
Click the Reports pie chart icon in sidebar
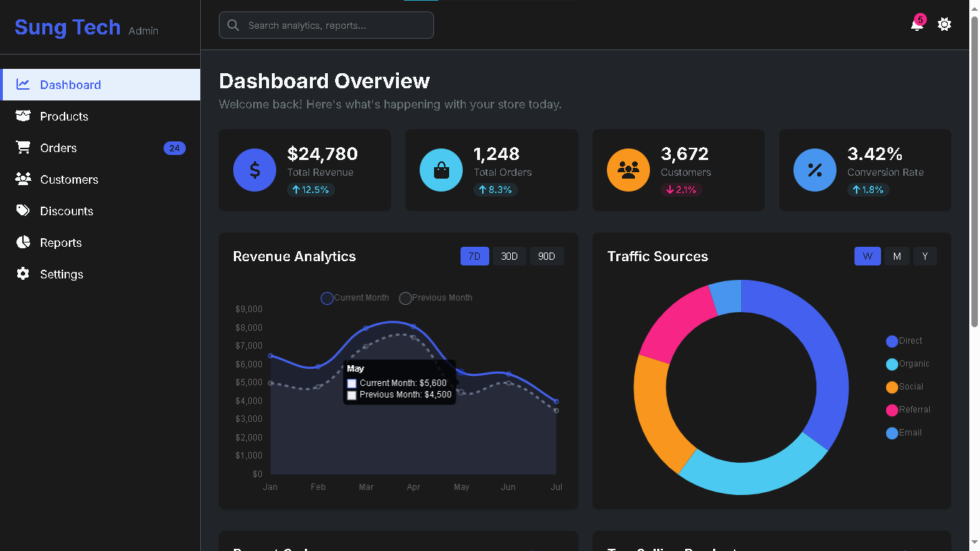pos(24,242)
